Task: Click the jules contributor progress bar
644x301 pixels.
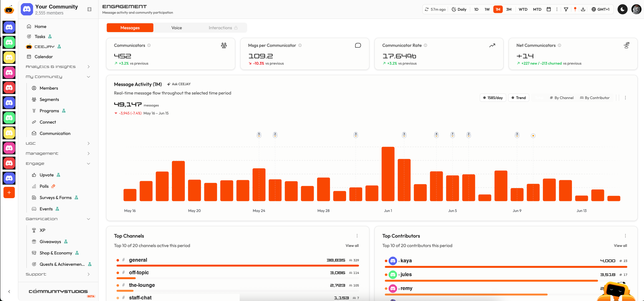Action: 491,281
